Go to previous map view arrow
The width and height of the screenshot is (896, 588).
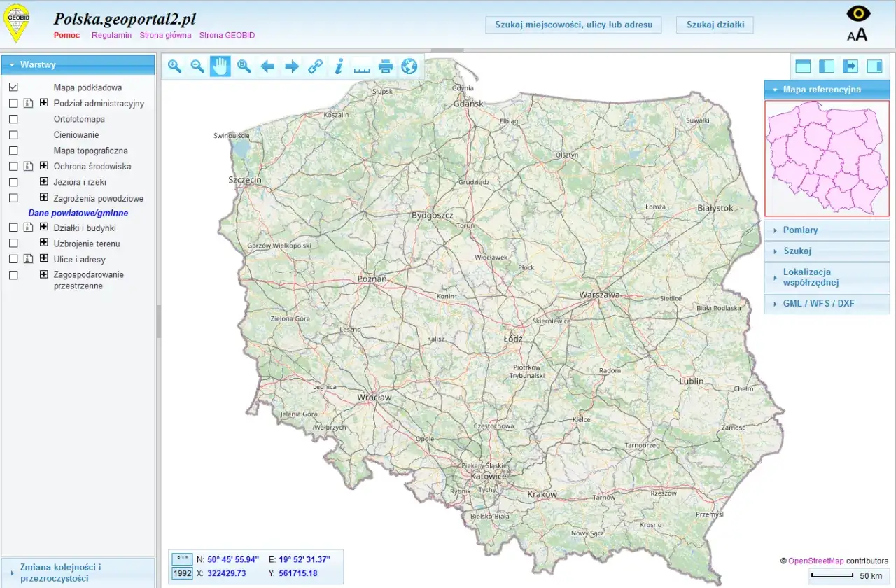click(x=267, y=66)
